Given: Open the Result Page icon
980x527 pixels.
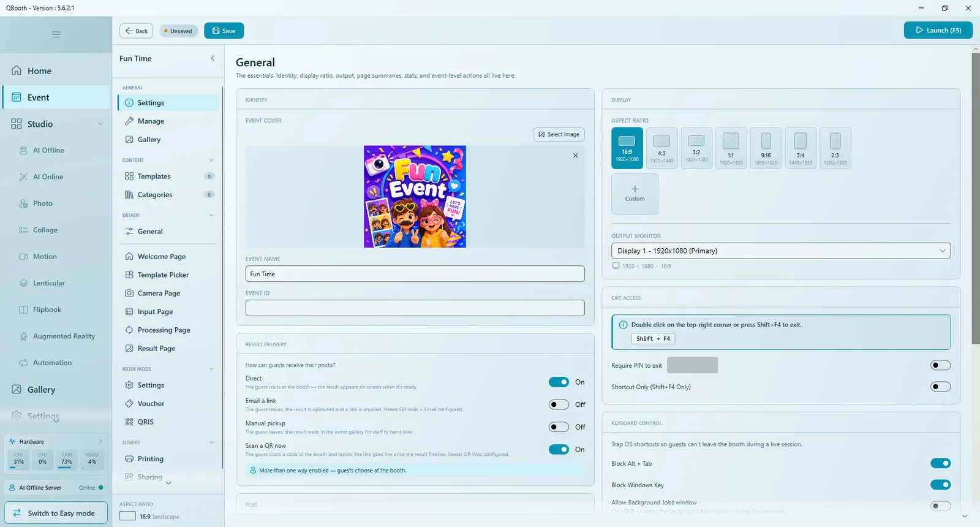Looking at the screenshot, I should point(129,349).
